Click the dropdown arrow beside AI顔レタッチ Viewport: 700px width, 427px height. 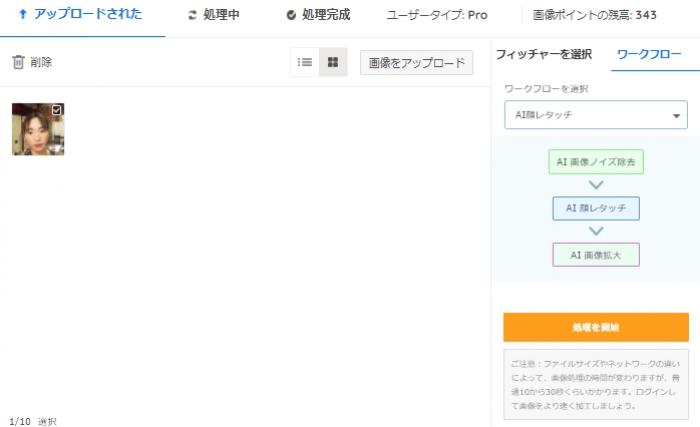(x=676, y=116)
